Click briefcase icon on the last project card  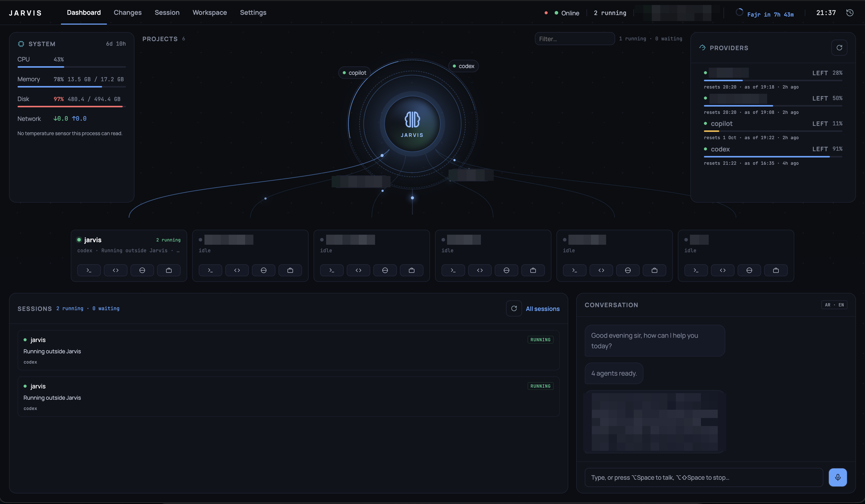point(776,270)
